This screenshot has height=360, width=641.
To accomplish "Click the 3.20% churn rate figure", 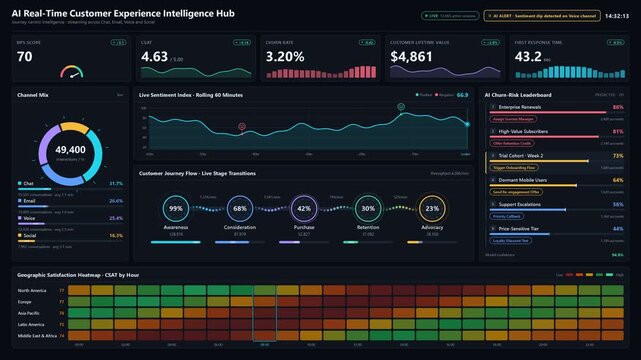I will pyautogui.click(x=285, y=56).
